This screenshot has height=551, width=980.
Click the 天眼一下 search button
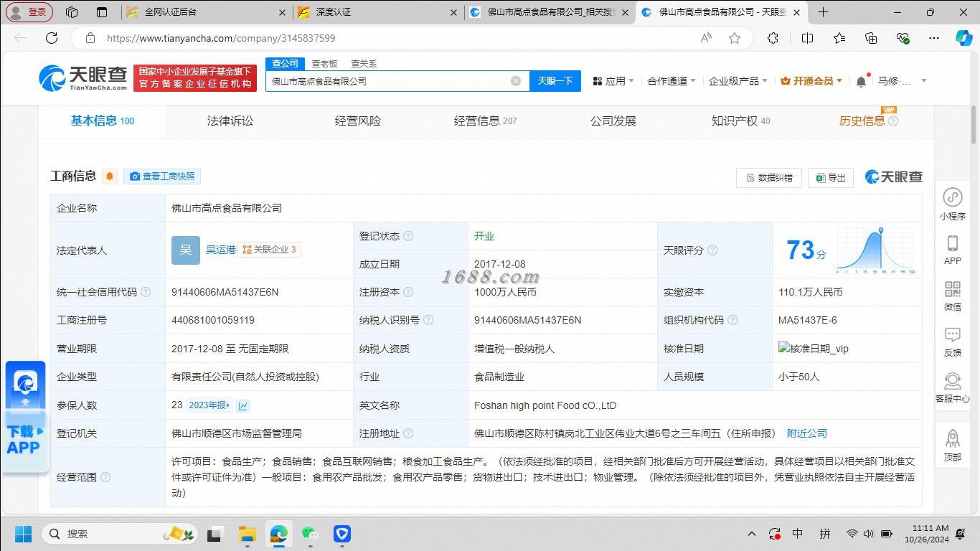coord(555,81)
